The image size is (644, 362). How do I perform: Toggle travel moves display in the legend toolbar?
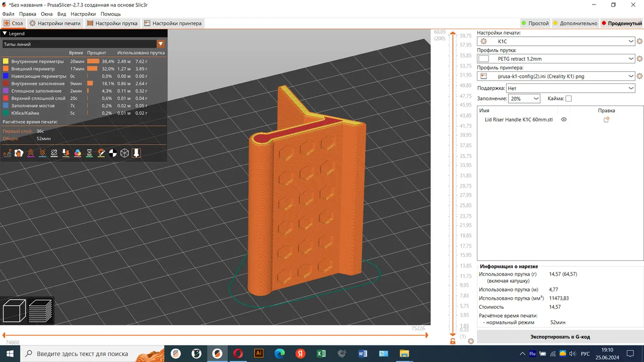click(7, 153)
